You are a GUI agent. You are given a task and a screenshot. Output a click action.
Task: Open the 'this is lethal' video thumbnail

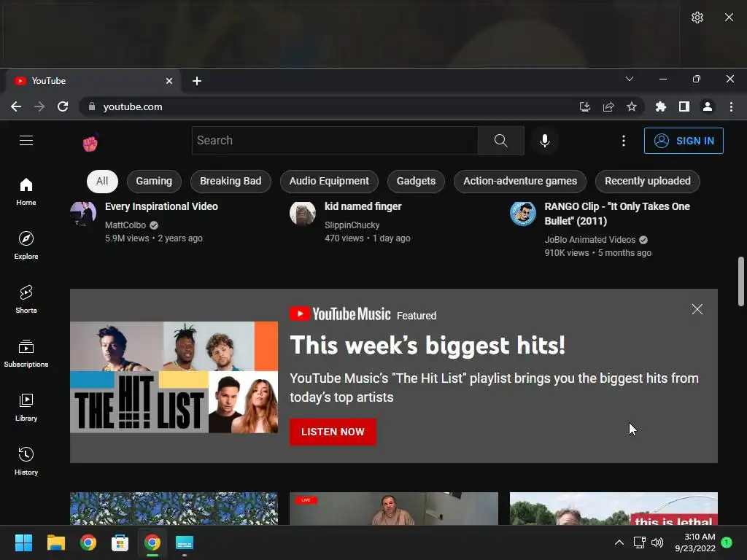614,508
